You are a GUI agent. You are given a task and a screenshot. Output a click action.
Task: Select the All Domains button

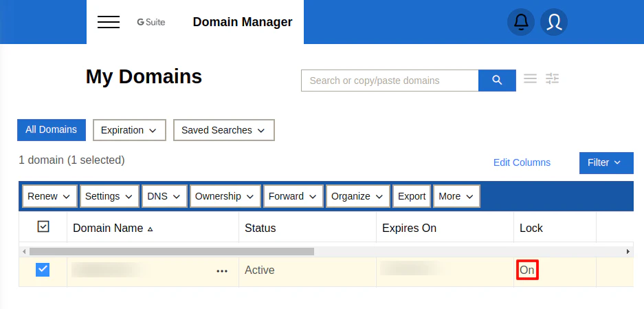click(x=52, y=130)
